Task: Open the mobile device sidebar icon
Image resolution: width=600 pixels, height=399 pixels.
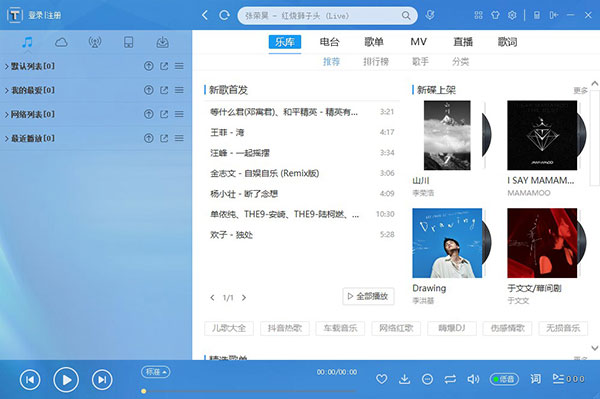Action: [x=129, y=42]
